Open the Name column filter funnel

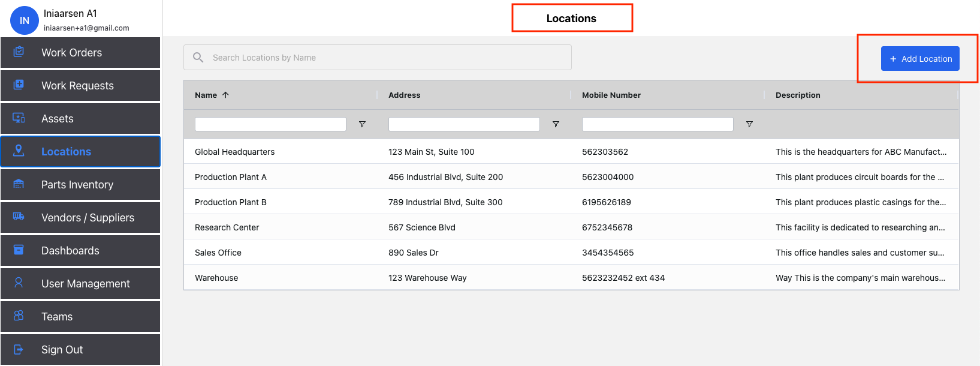point(362,124)
